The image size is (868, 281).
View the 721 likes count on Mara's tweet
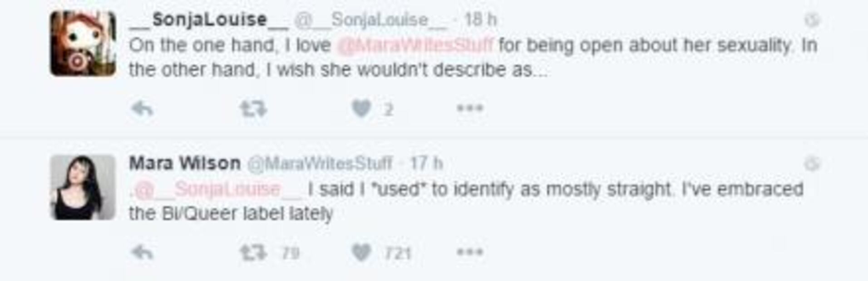[x=398, y=253]
